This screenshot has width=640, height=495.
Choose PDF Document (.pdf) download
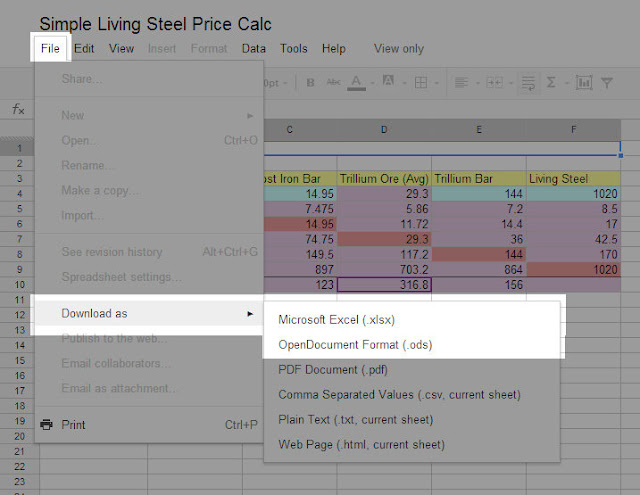[x=333, y=370]
